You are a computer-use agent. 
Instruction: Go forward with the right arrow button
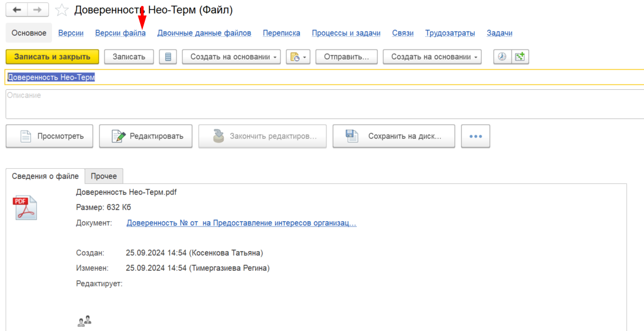(38, 10)
